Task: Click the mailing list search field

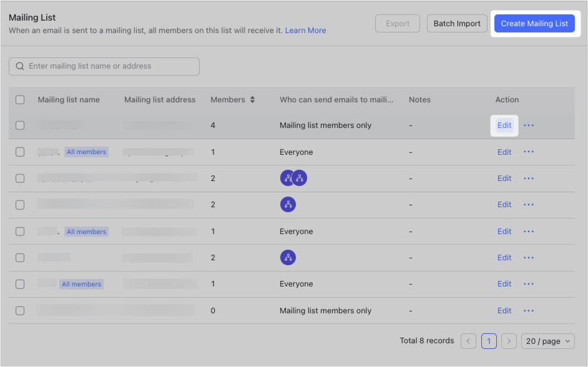Action: click(x=104, y=66)
